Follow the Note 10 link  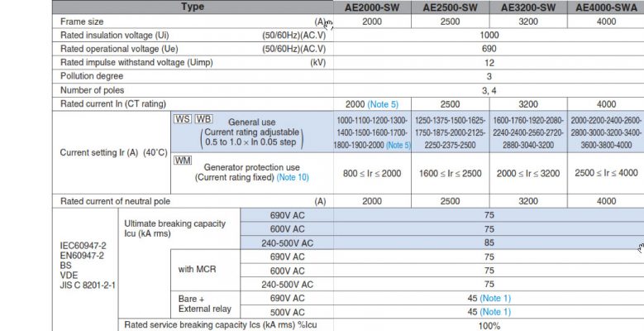[x=293, y=177]
